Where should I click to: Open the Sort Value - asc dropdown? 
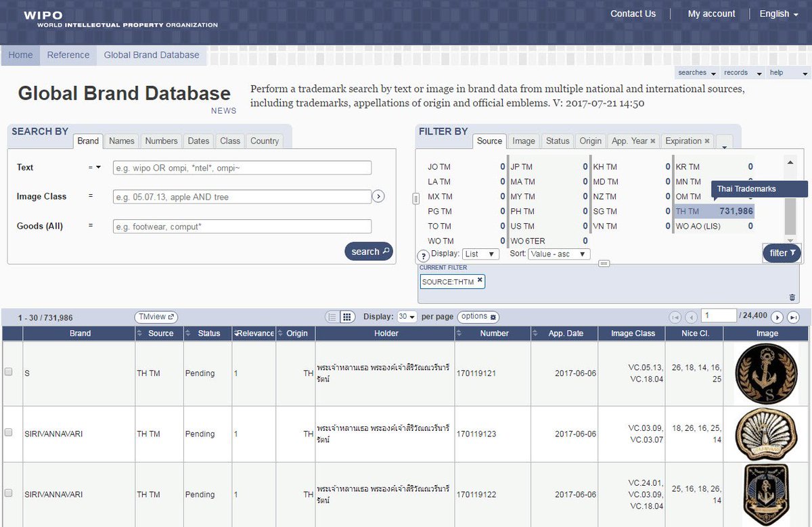559,254
